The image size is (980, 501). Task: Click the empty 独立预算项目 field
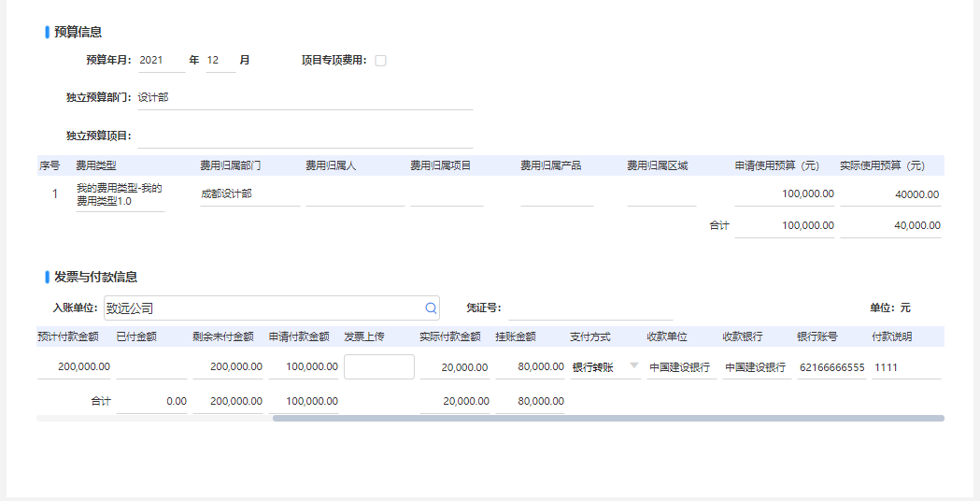pos(305,136)
